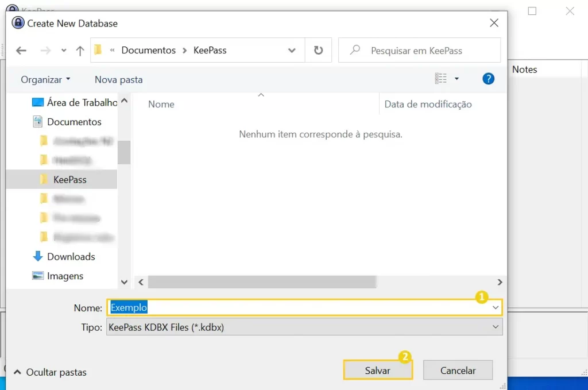Select Documentos in the folder tree

click(74, 122)
